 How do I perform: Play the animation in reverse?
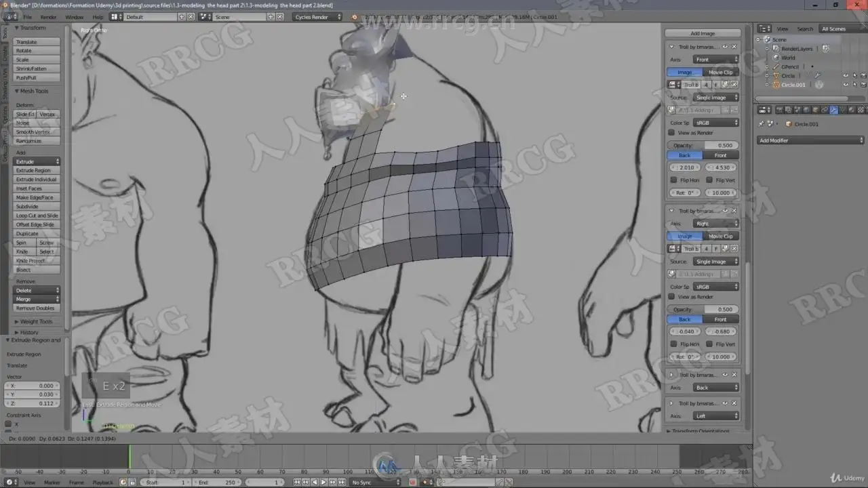pyautogui.click(x=315, y=482)
